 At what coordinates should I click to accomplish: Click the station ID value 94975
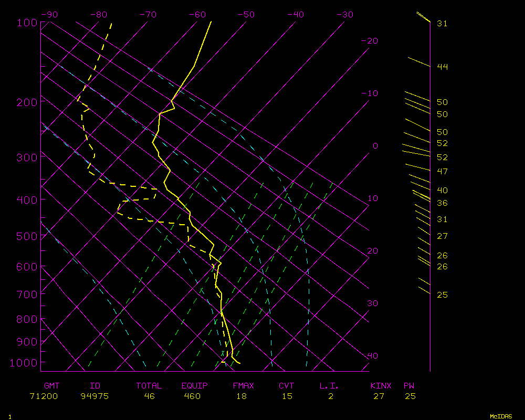94,396
